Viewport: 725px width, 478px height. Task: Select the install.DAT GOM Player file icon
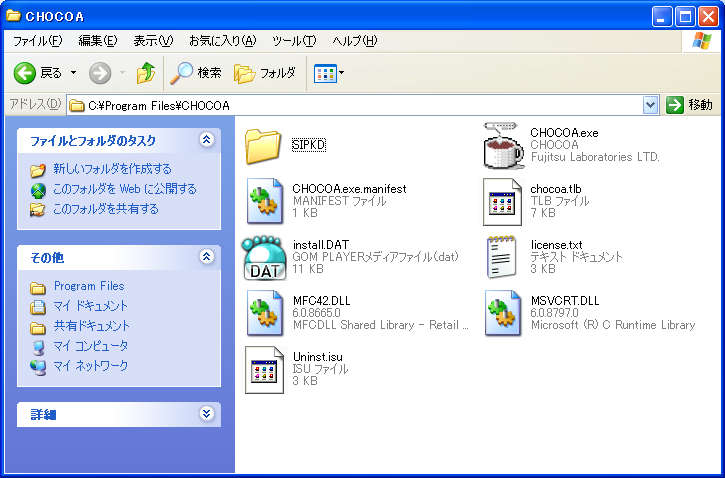265,258
